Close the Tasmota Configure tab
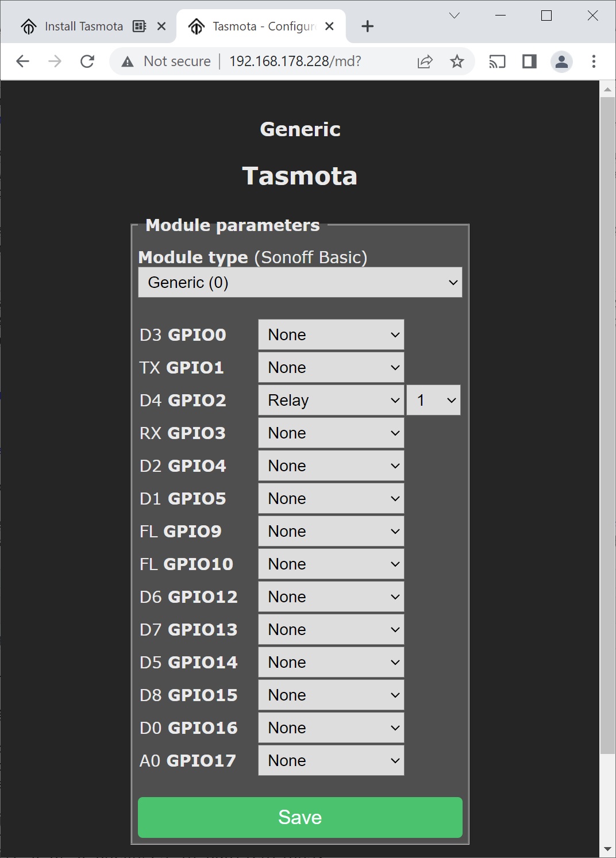Screen dimensions: 616x858 (x=329, y=26)
